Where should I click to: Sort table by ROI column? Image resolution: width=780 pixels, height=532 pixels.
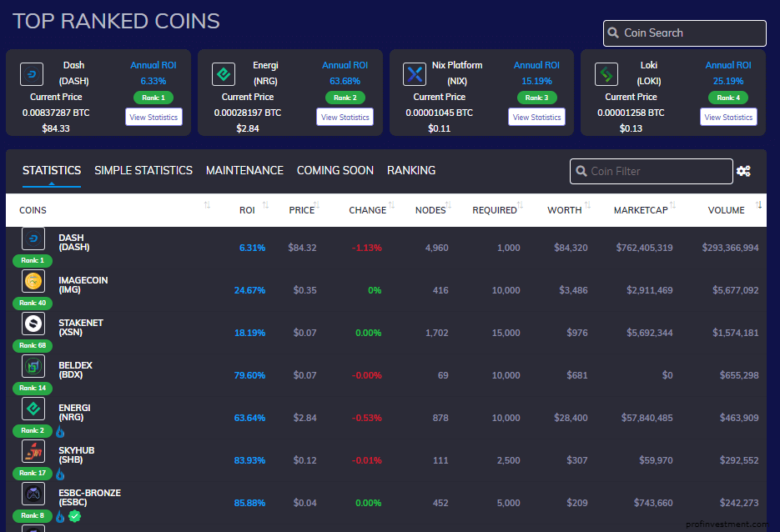[x=247, y=210]
